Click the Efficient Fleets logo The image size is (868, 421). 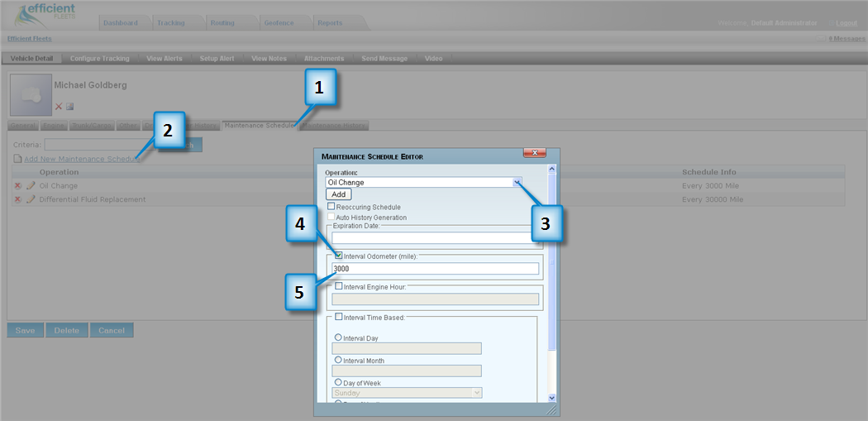(x=45, y=16)
